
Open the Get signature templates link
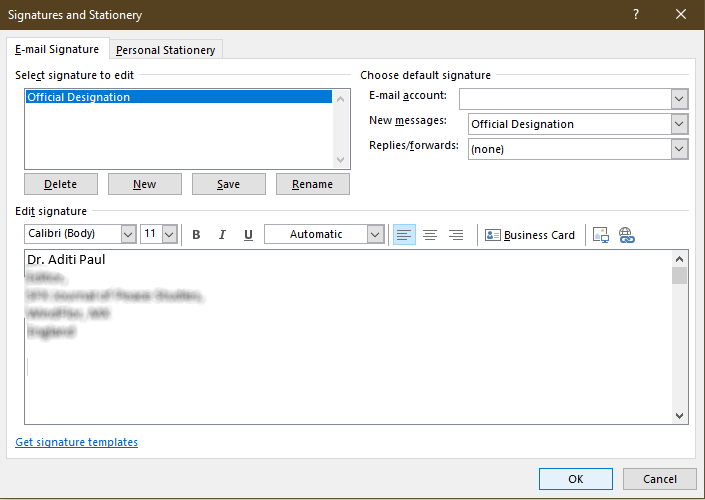click(x=77, y=442)
